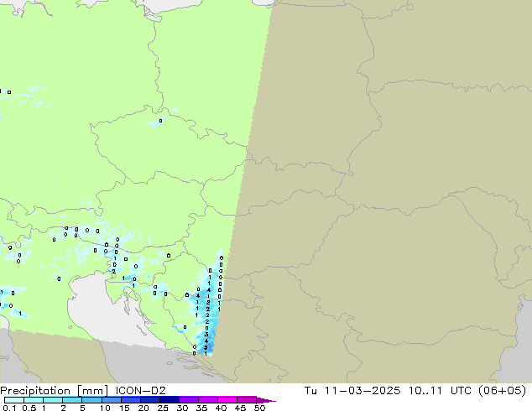Select the 0.5–1 mm legend color box

[34, 400]
